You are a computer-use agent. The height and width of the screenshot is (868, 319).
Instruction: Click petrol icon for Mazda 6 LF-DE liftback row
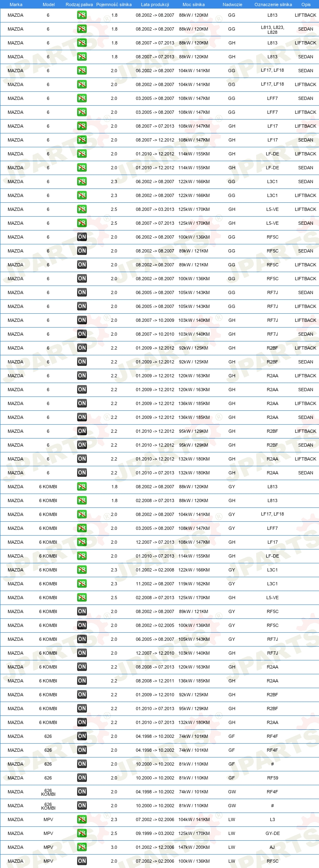pos(82,154)
